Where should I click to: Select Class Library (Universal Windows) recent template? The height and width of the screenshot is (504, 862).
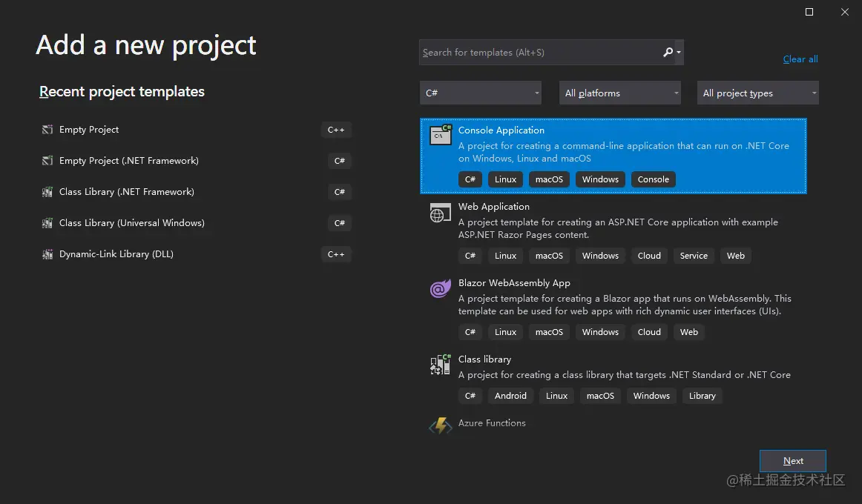[x=132, y=223]
